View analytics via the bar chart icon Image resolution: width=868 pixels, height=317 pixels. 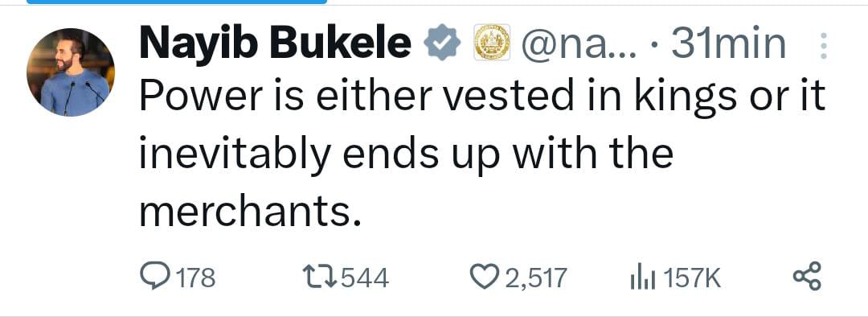point(643,277)
